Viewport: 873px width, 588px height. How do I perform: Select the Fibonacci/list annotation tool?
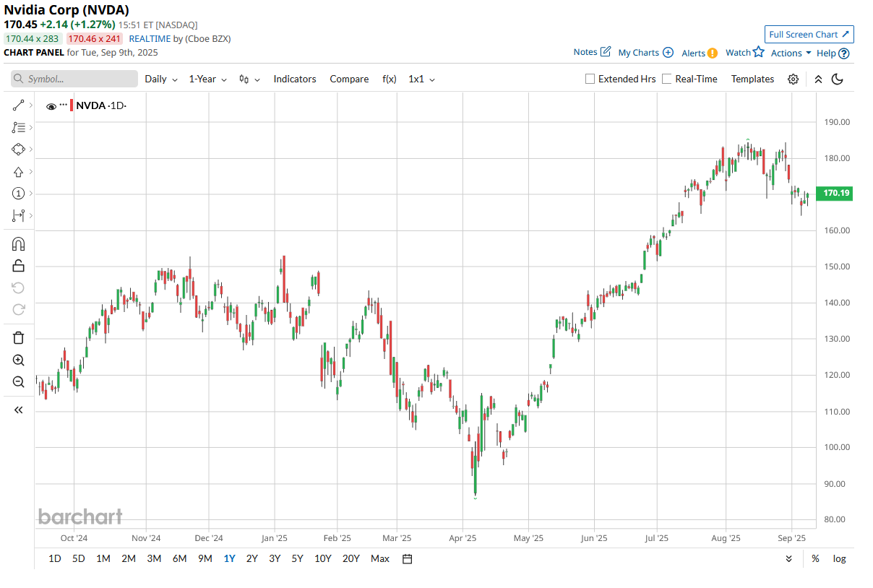(19, 127)
